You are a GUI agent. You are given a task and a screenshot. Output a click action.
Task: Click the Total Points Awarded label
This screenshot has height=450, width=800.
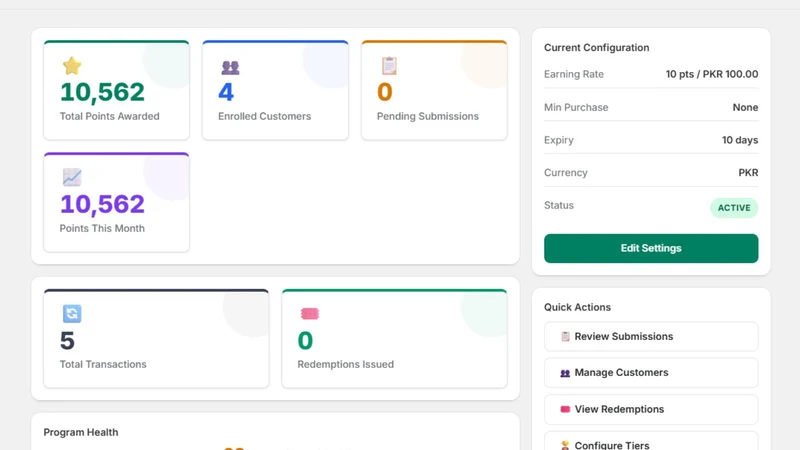110,116
